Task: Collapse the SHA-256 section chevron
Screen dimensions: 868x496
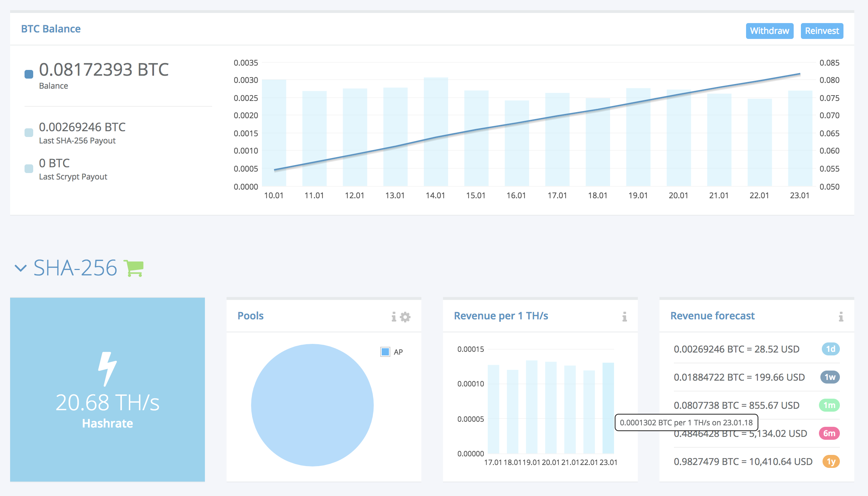Action: 21,268
